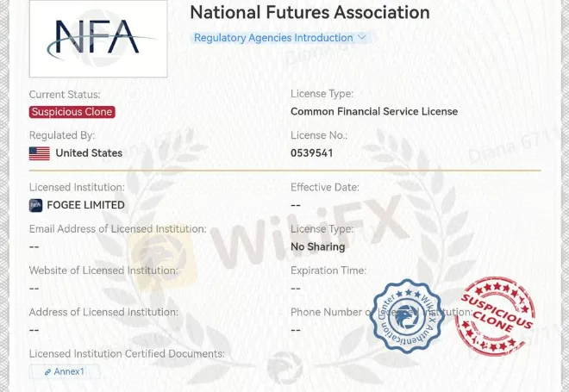The height and width of the screenshot is (392, 569).
Task: Open the Regulatory Agencies Introduction link
Action: coord(273,38)
